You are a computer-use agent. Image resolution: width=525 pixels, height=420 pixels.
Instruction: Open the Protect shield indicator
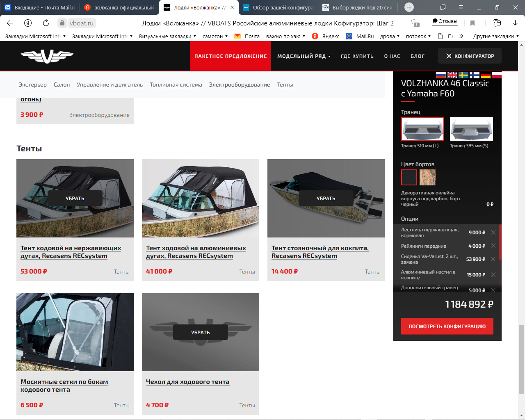point(415,23)
